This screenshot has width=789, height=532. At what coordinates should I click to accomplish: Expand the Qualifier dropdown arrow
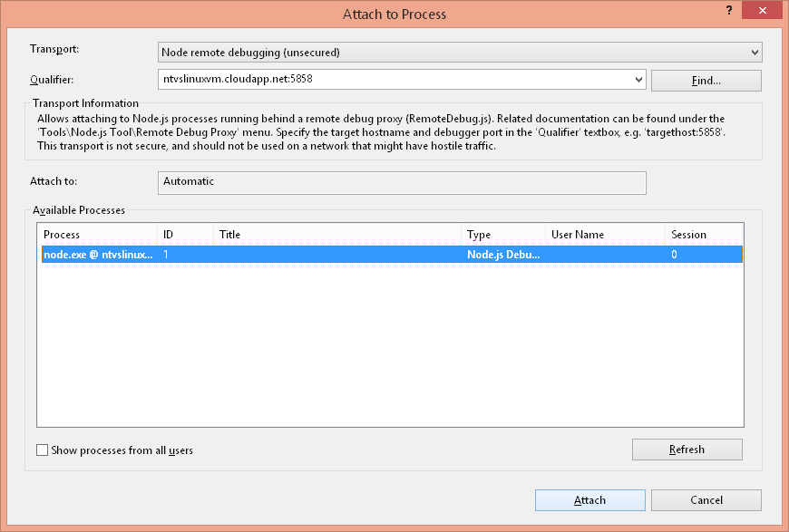[638, 80]
